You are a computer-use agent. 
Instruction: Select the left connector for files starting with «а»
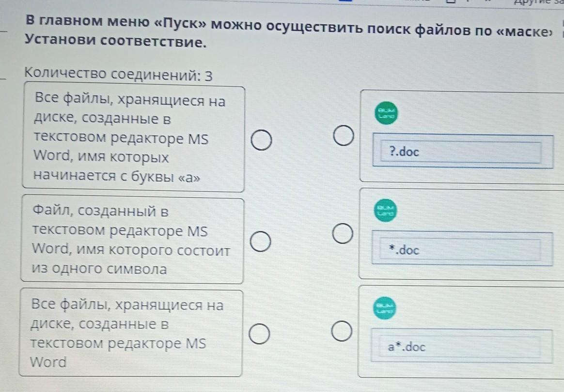[x=261, y=140]
